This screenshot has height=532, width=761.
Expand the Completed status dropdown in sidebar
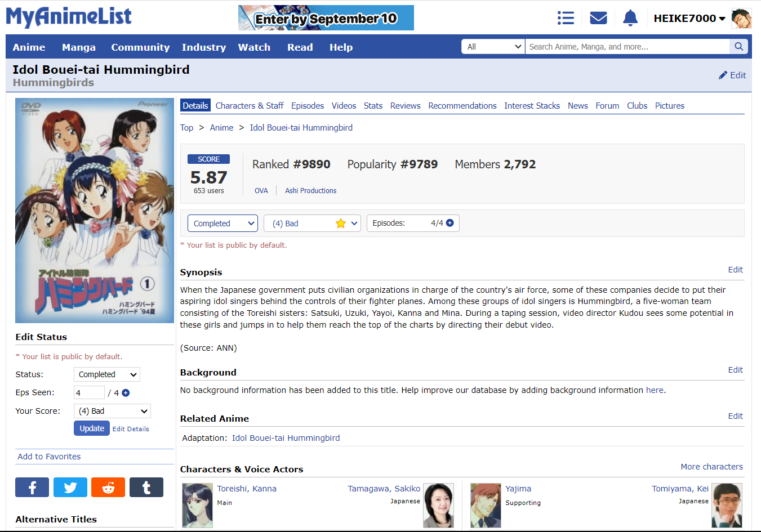pos(107,374)
